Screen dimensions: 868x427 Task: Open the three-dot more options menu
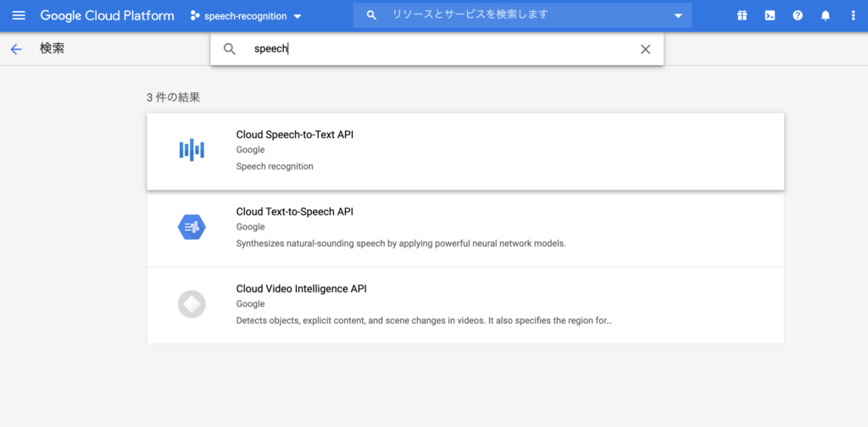point(853,15)
